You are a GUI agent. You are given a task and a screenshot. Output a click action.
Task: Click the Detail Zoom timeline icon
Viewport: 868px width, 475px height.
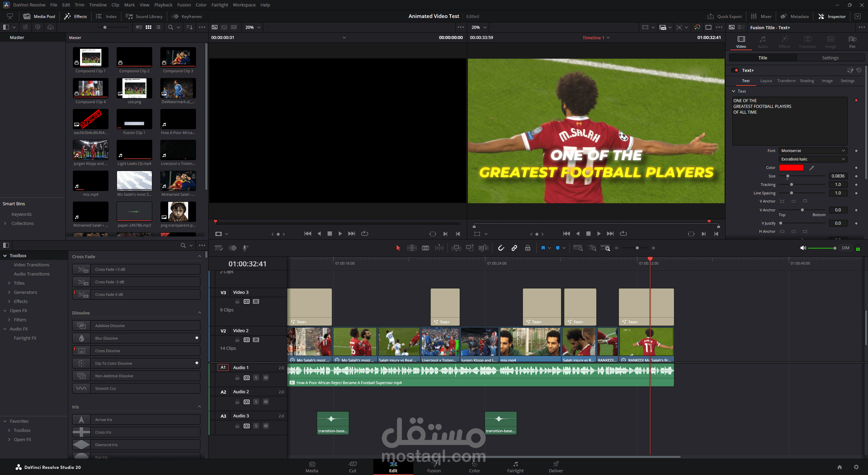coord(592,248)
